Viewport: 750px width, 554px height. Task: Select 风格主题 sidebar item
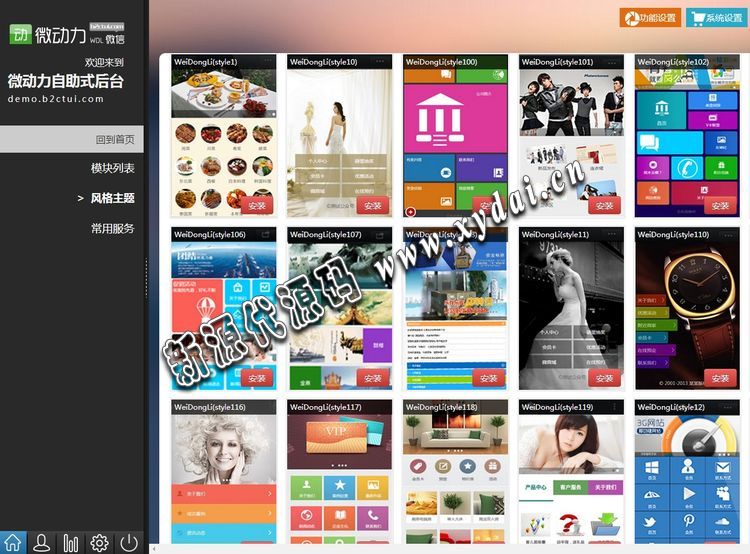point(112,198)
